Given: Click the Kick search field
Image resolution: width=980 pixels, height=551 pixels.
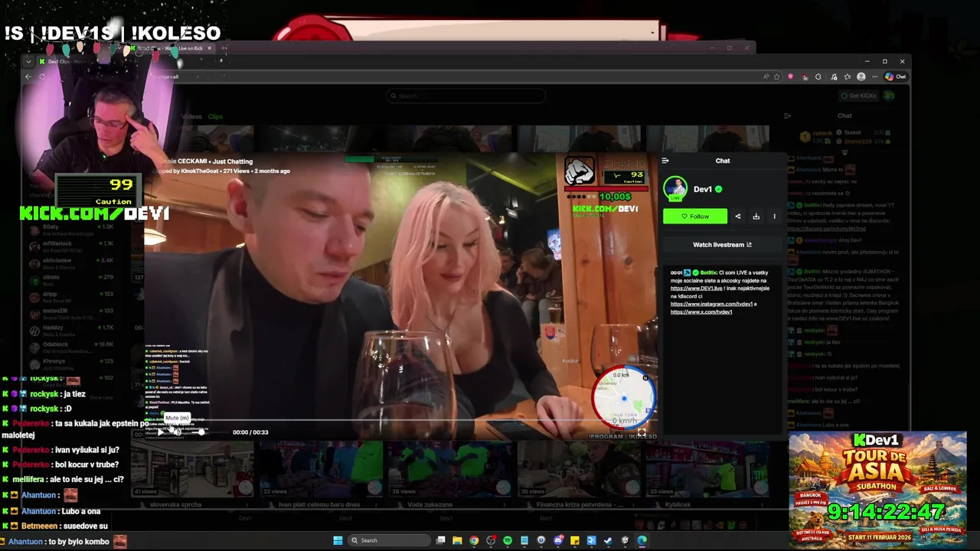Looking at the screenshot, I should point(466,96).
